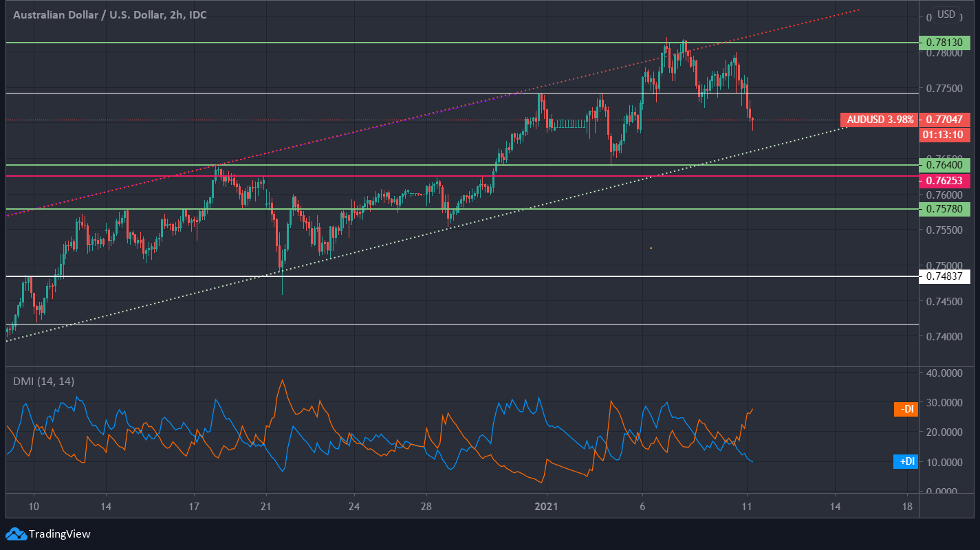Click the 40.0000 DMI axis value

pyautogui.click(x=944, y=373)
